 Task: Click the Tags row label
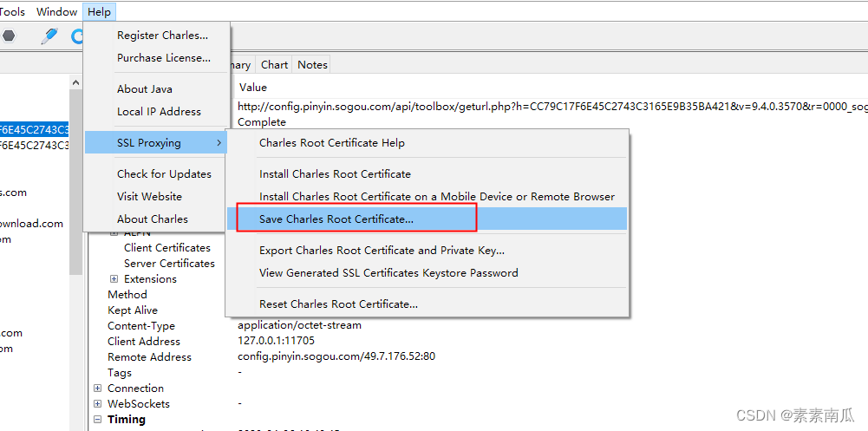pyautogui.click(x=120, y=373)
